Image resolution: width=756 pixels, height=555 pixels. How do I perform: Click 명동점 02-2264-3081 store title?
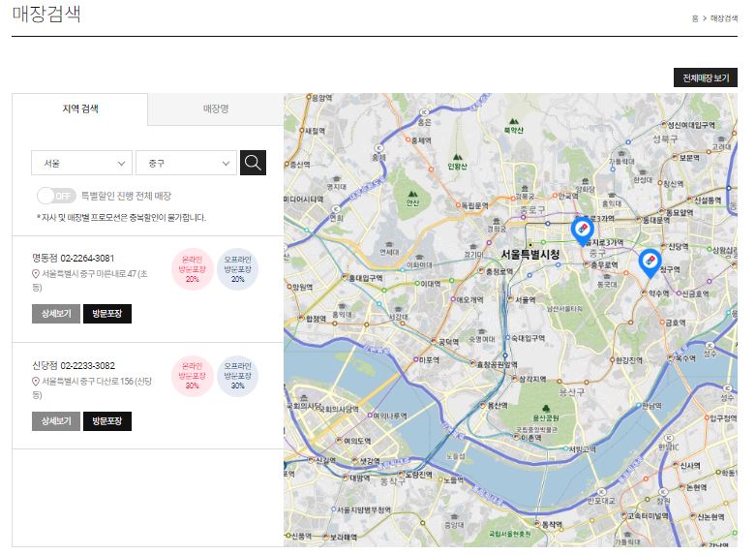point(74,259)
